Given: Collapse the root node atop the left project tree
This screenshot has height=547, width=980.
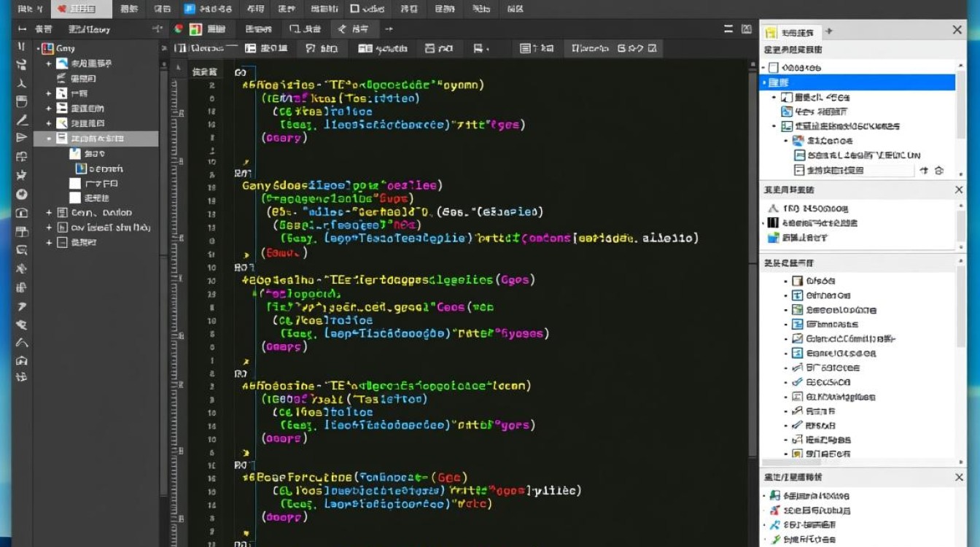Looking at the screenshot, I should tap(39, 48).
